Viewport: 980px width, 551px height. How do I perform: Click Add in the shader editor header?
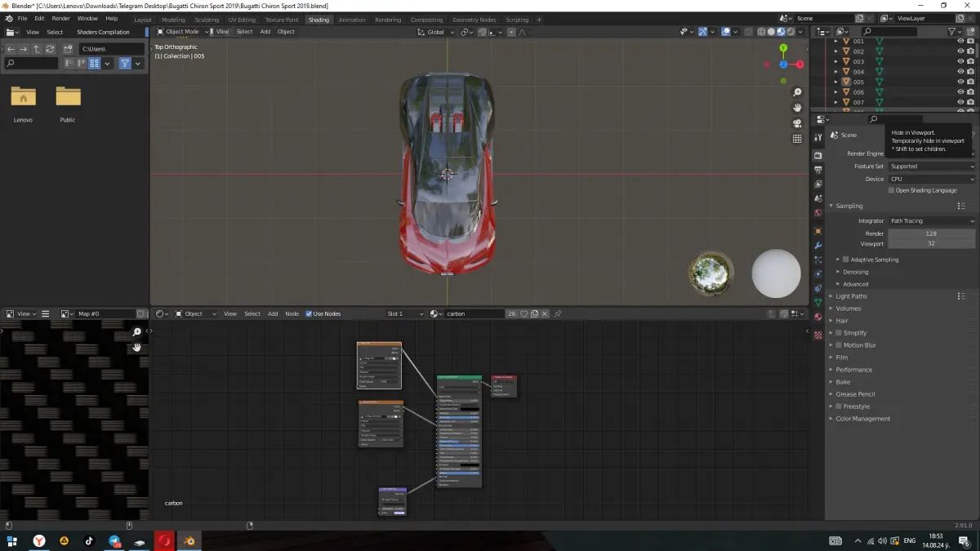pyautogui.click(x=273, y=313)
